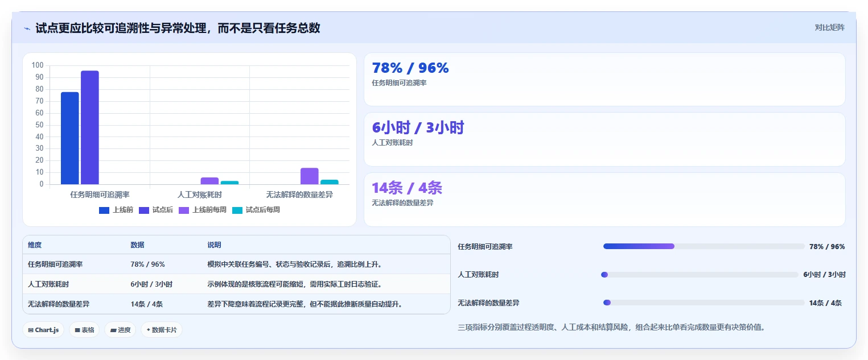Click the x-axis label 无法解释的数量差异 under the chart
Viewport: 868px width, 360px height.
pyautogui.click(x=299, y=195)
